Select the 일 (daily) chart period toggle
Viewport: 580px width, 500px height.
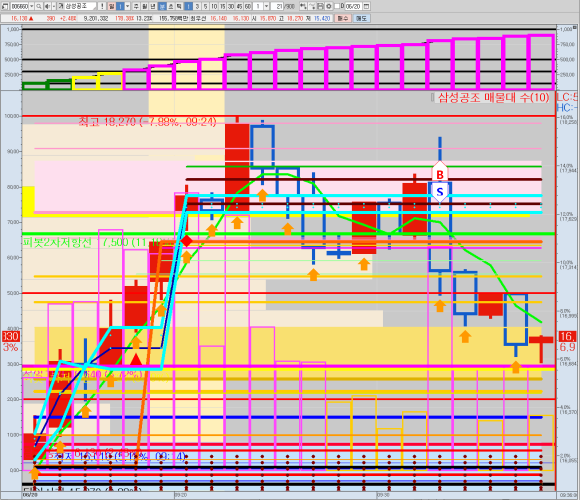click(112, 6)
